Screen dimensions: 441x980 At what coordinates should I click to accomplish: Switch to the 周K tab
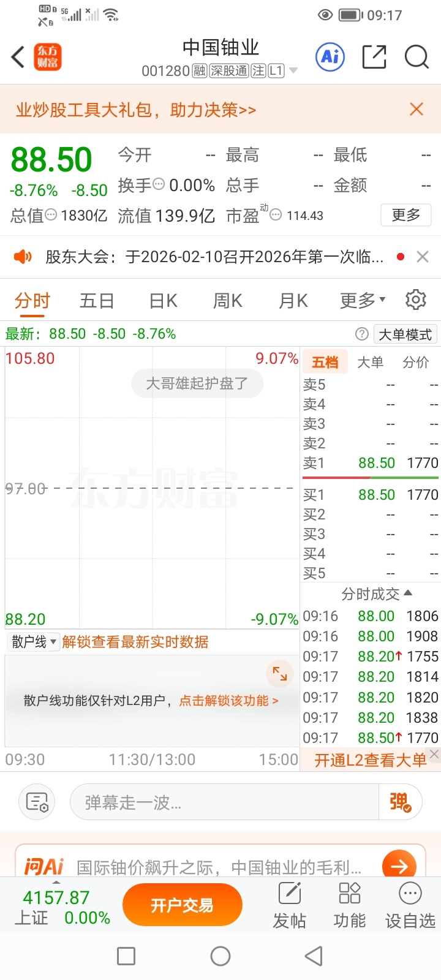pyautogui.click(x=228, y=301)
